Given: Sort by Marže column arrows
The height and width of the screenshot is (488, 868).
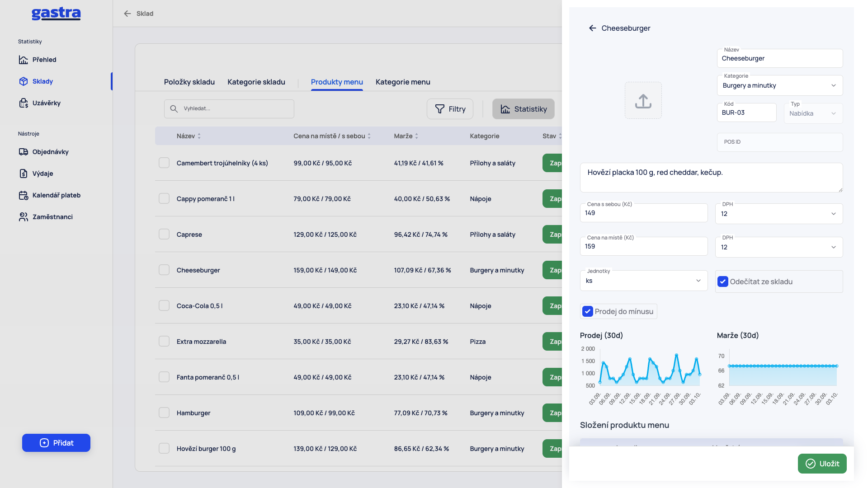Looking at the screenshot, I should [416, 136].
